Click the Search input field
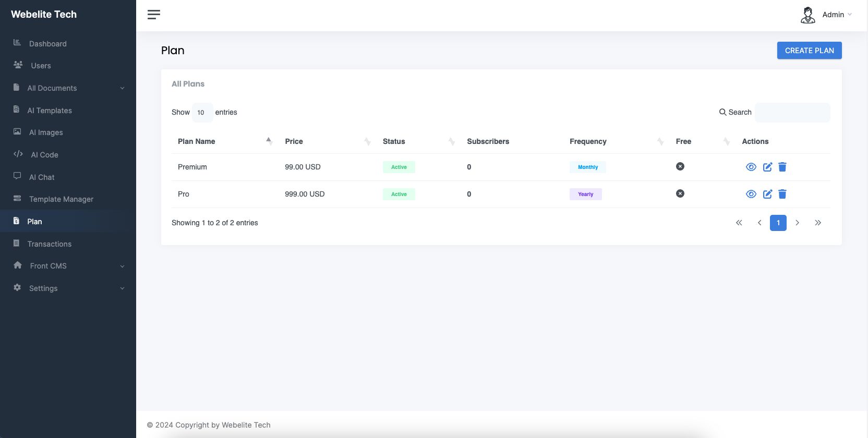 coord(792,113)
